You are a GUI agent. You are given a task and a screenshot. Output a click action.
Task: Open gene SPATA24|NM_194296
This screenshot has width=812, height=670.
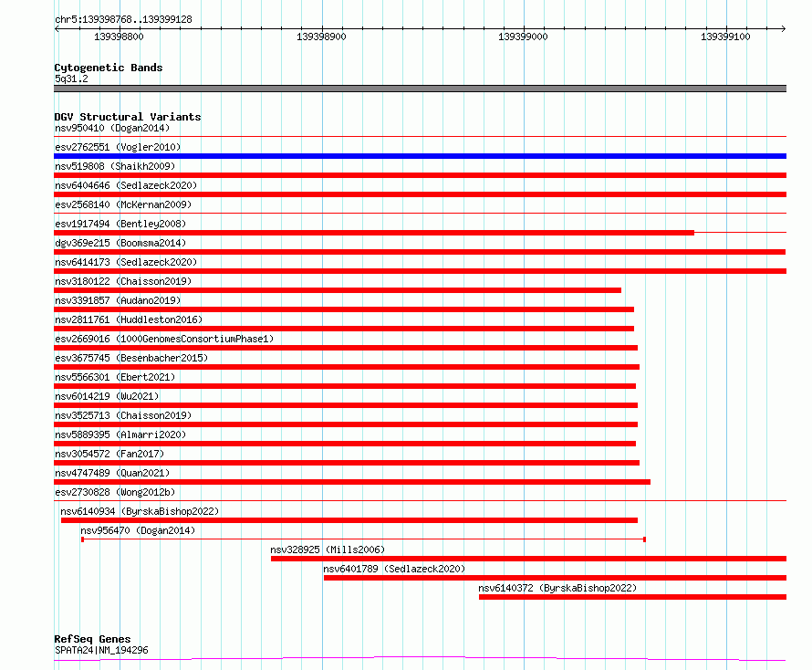(x=101, y=650)
